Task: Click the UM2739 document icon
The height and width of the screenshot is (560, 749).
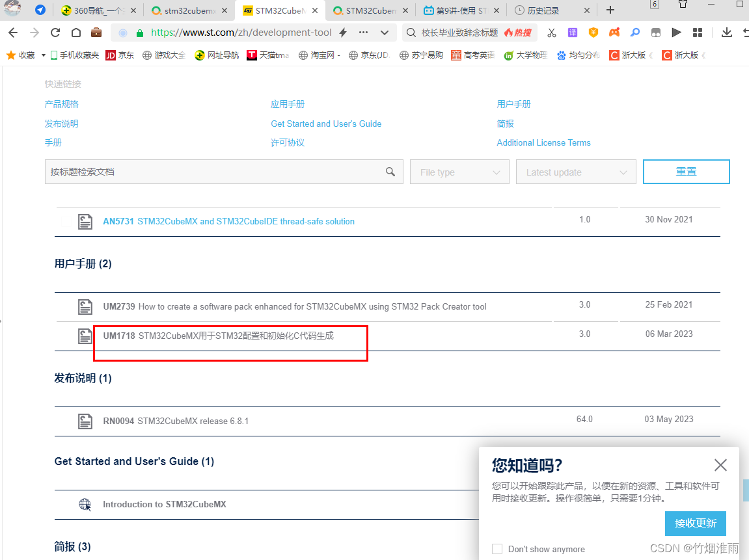Action: click(85, 306)
